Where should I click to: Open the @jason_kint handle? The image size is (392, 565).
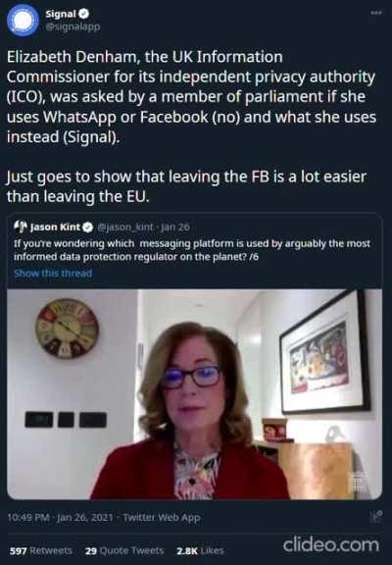coord(125,227)
